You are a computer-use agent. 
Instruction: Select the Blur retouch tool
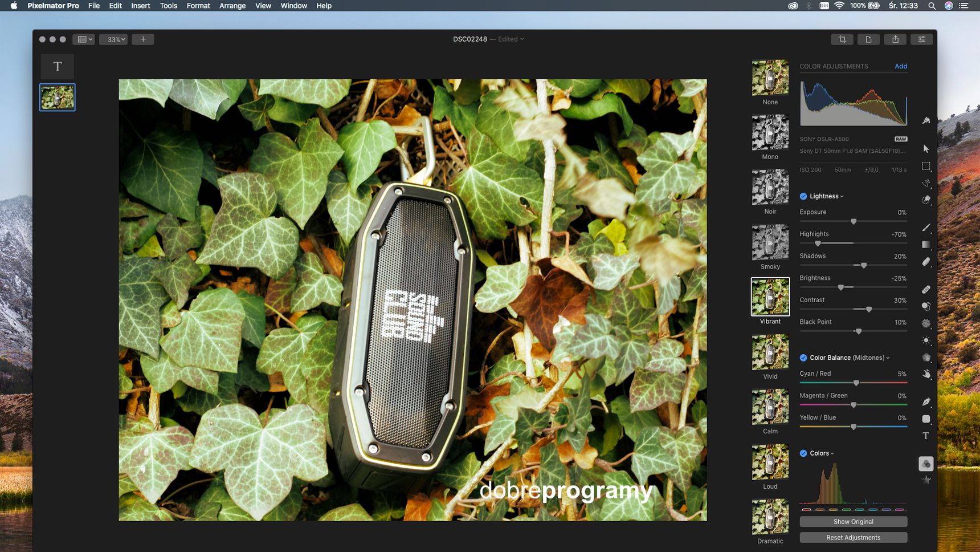[926, 323]
